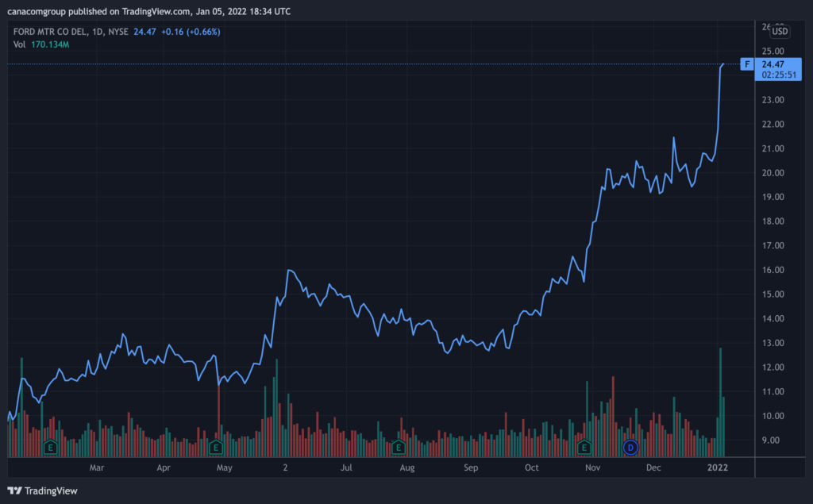Viewport: 813px width, 504px height.
Task: Click the 23.00 price axis label
Action: tap(773, 100)
